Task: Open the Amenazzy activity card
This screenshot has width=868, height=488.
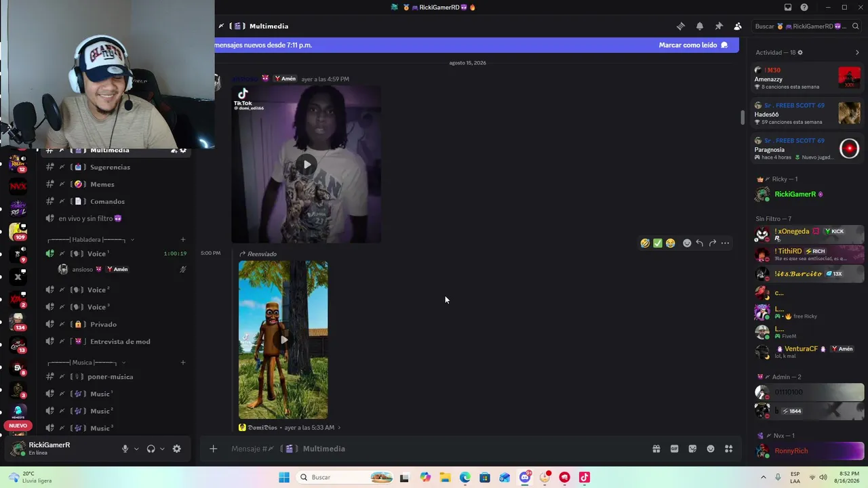Action: click(807, 78)
